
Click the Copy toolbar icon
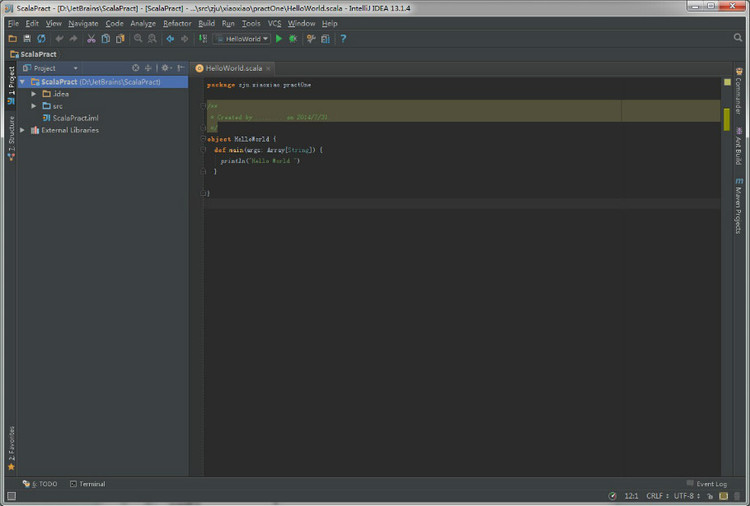click(x=105, y=39)
